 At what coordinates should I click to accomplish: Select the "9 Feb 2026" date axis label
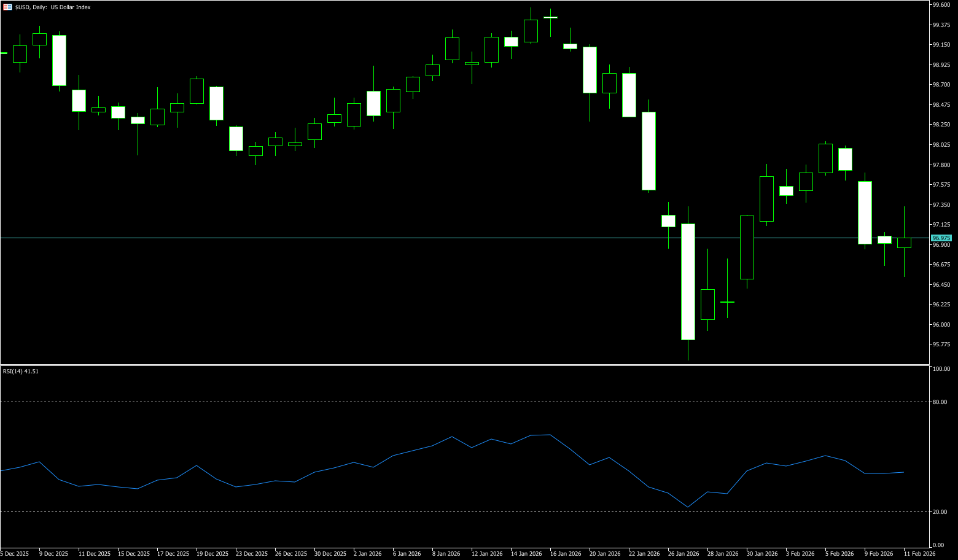[x=878, y=554]
